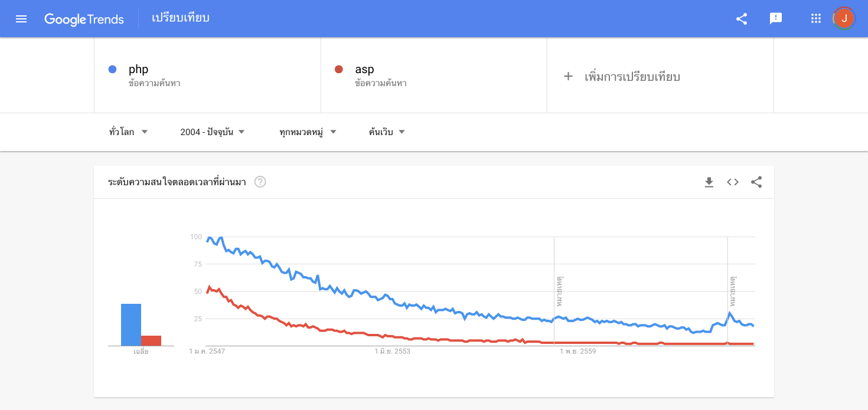Click the embed code icon
The width and height of the screenshot is (868, 410).
tap(733, 182)
